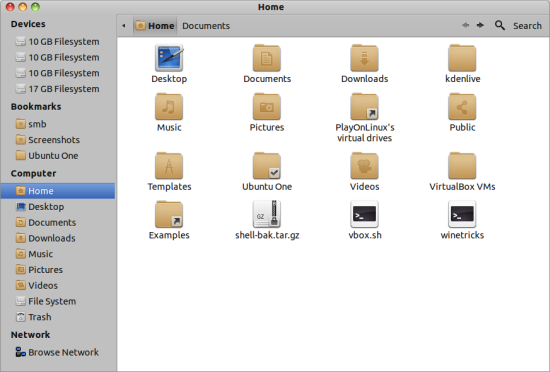
Task: Open the Downloads folder icon in the main pane
Action: coord(364,58)
